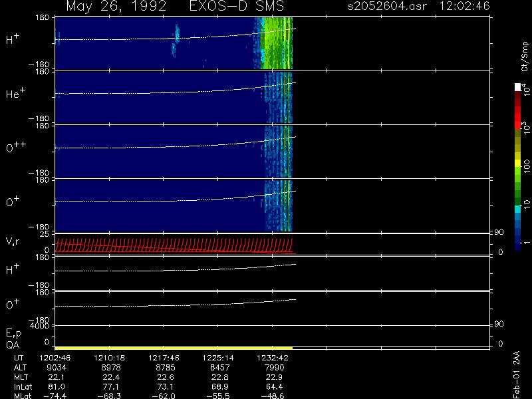The width and height of the screenshot is (532, 399).
Task: Click the MLT value '22.9'
Action: click(x=274, y=377)
